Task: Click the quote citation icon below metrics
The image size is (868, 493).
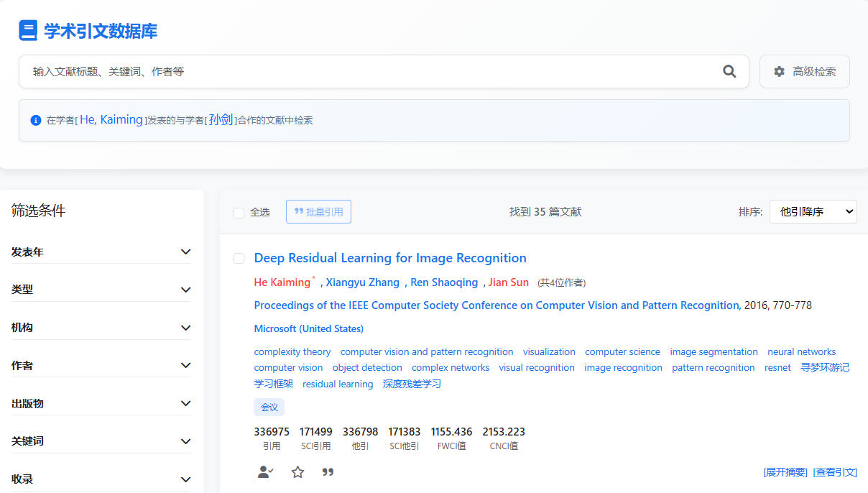Action: [x=328, y=472]
